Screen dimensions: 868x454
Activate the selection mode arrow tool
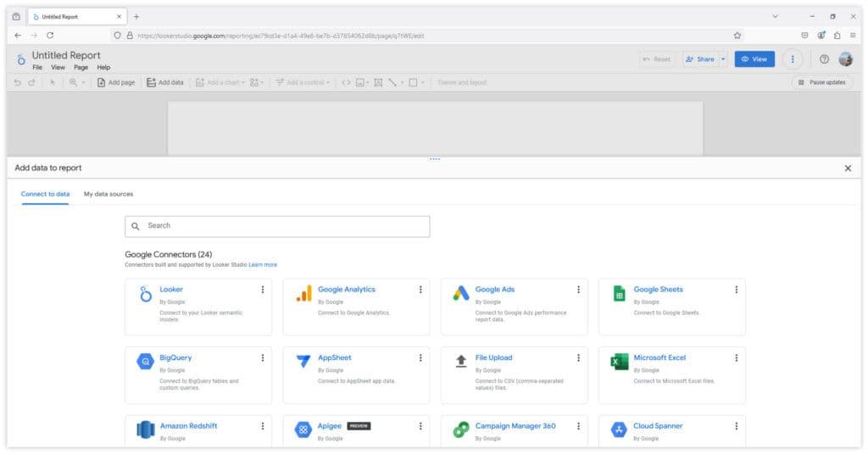click(x=52, y=82)
